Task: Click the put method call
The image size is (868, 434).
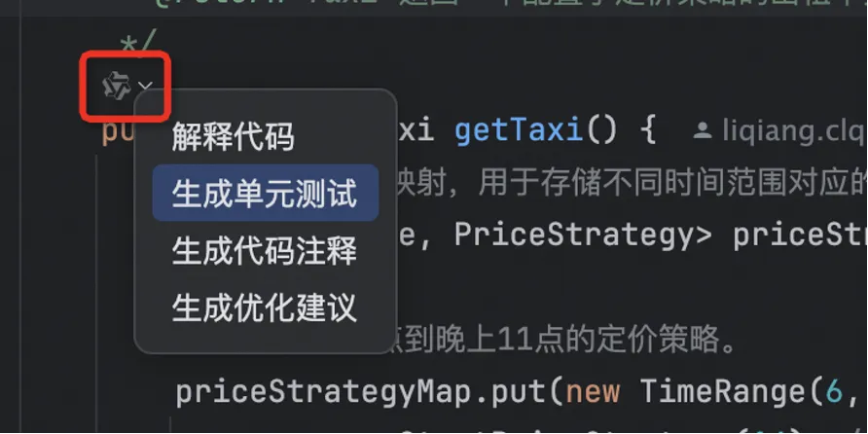Action: [520, 392]
